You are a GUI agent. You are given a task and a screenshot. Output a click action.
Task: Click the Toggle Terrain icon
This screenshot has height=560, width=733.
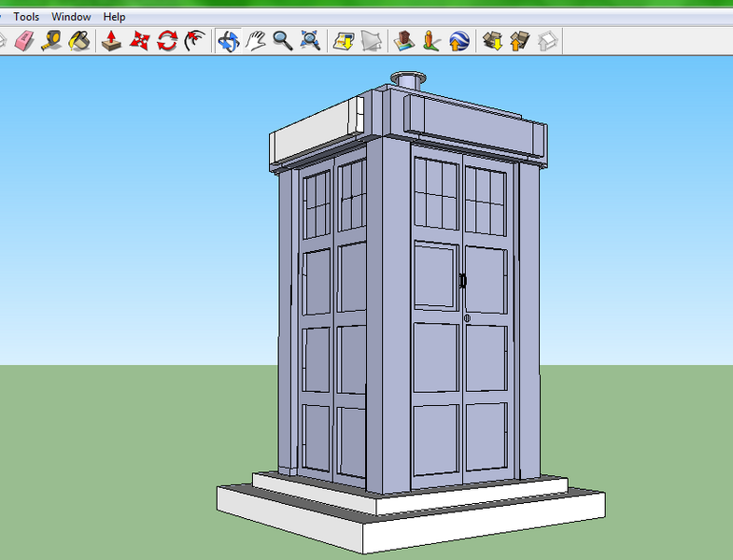pyautogui.click(x=372, y=41)
